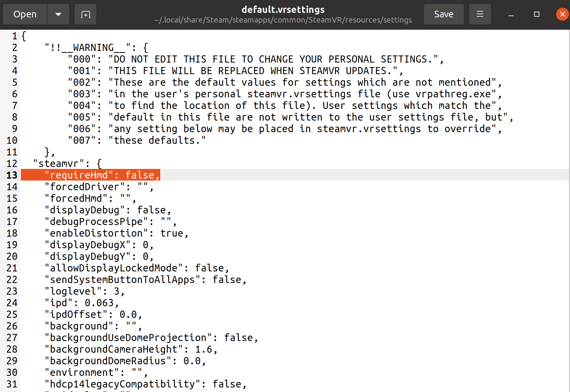Click the "ipdOffset": 0.0 line
Viewport: 570px width, 392px height.
[93, 314]
